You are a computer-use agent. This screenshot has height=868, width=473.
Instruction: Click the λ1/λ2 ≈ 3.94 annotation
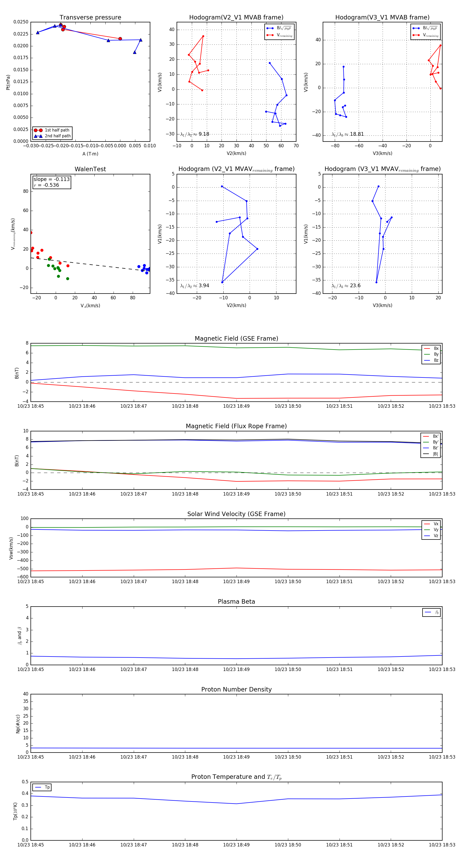tap(194, 286)
